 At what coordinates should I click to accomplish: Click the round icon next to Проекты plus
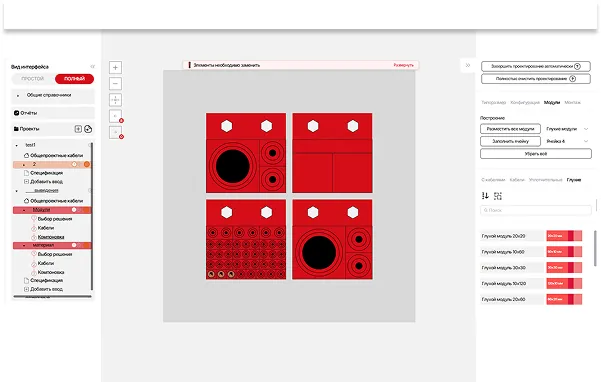pyautogui.click(x=88, y=129)
